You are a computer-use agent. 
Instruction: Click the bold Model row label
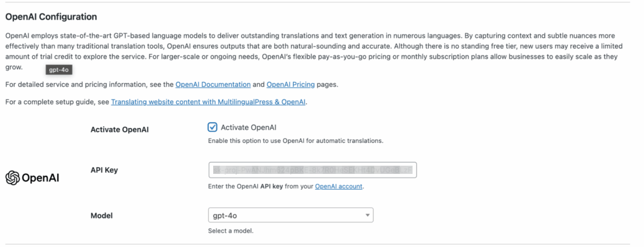coord(101,215)
